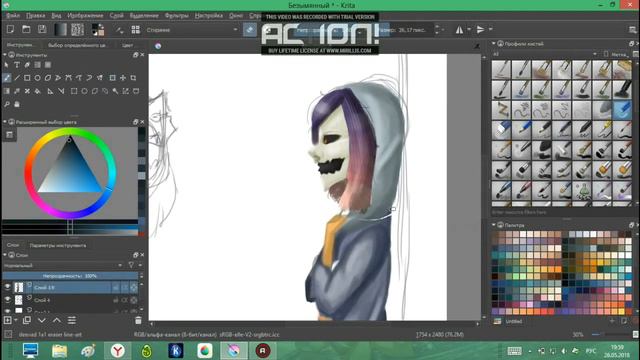
Task: Open the layer blending mode dropdown Нормальный
Action: coord(63,265)
